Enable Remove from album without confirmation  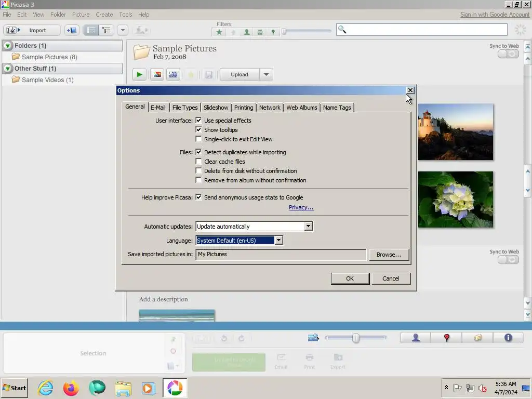click(198, 180)
